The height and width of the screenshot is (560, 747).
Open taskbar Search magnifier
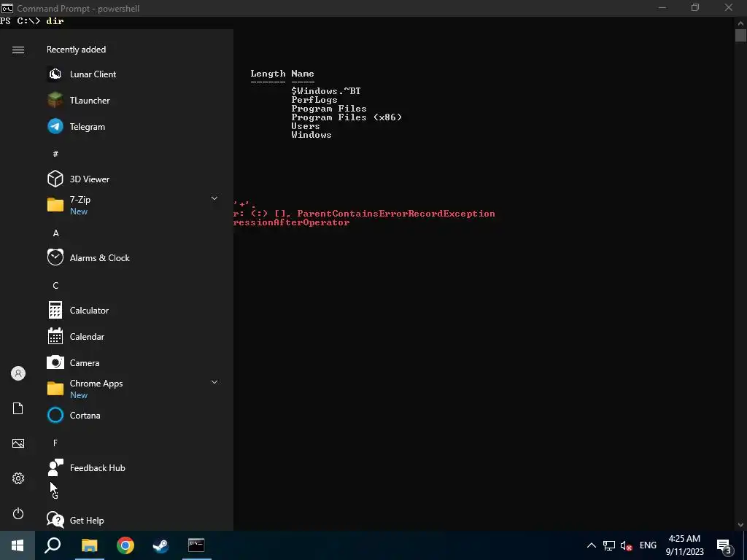(53, 545)
